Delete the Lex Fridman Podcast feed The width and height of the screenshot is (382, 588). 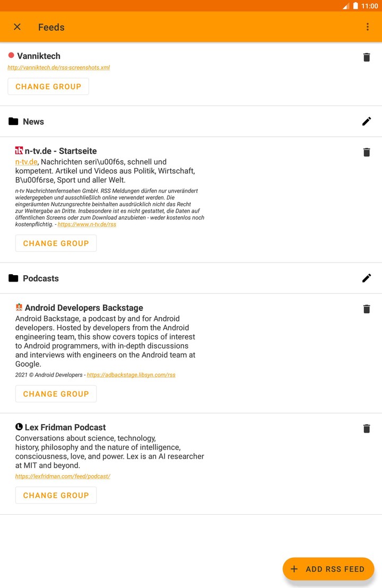366,428
